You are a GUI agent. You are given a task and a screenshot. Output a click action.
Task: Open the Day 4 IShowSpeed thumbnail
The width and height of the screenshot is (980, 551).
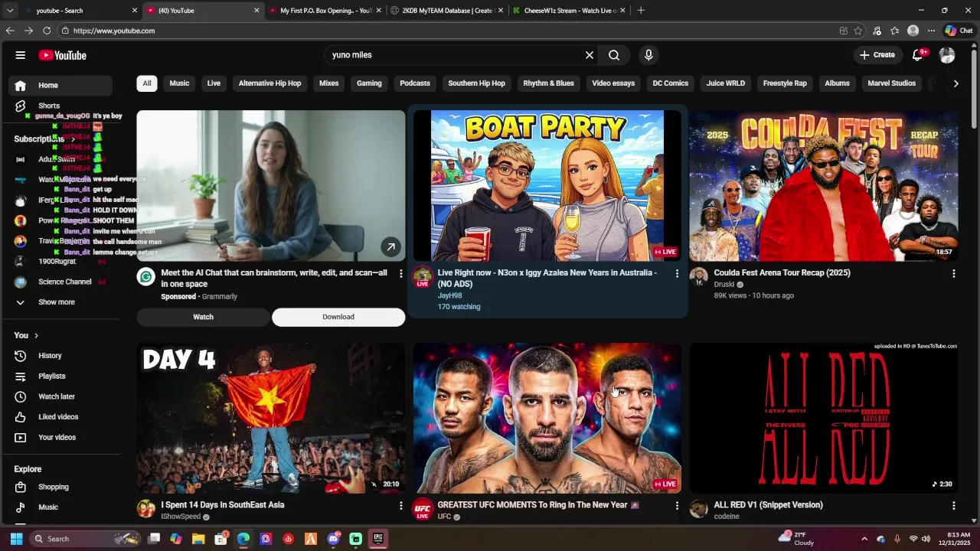(271, 418)
